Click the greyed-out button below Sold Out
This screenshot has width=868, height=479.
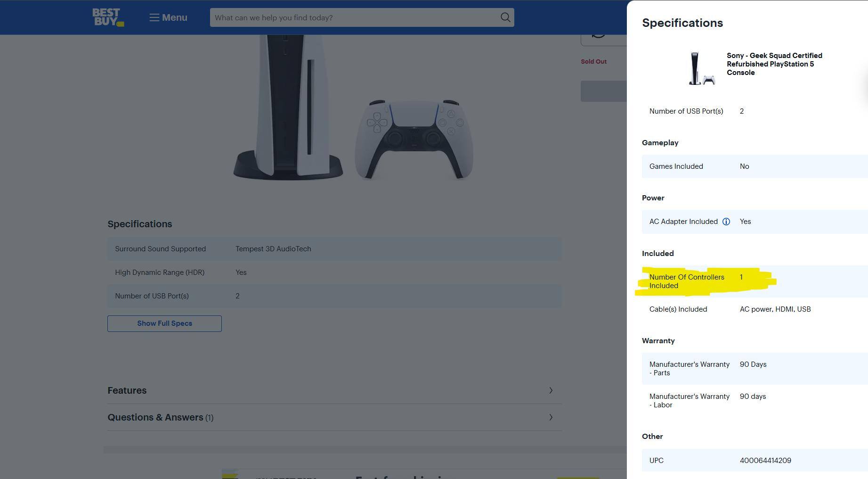click(x=603, y=91)
